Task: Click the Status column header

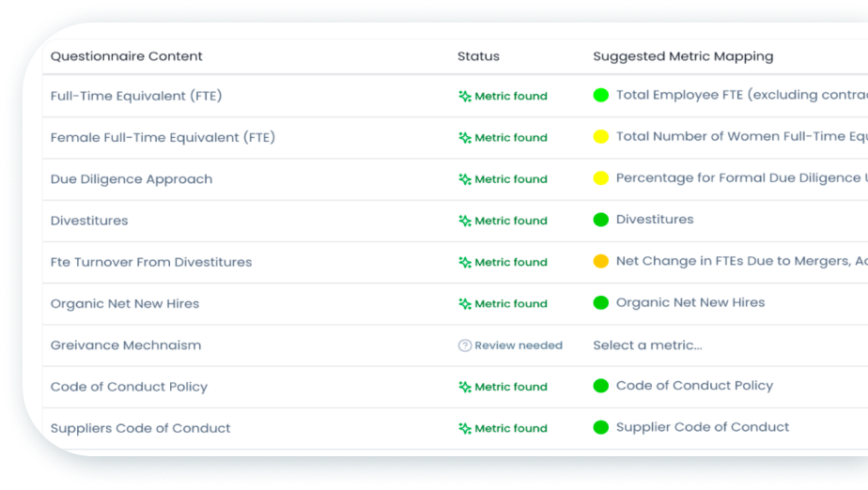Action: [x=478, y=56]
